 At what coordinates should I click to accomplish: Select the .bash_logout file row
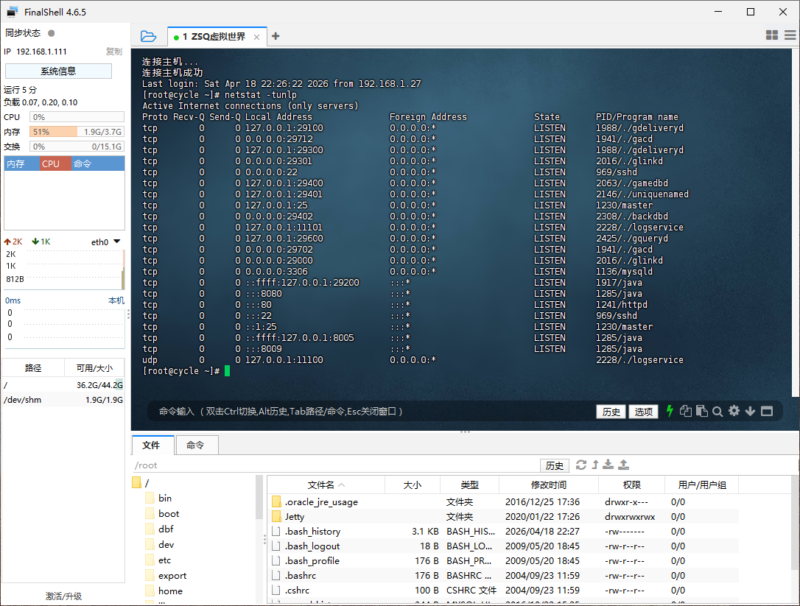[504, 546]
